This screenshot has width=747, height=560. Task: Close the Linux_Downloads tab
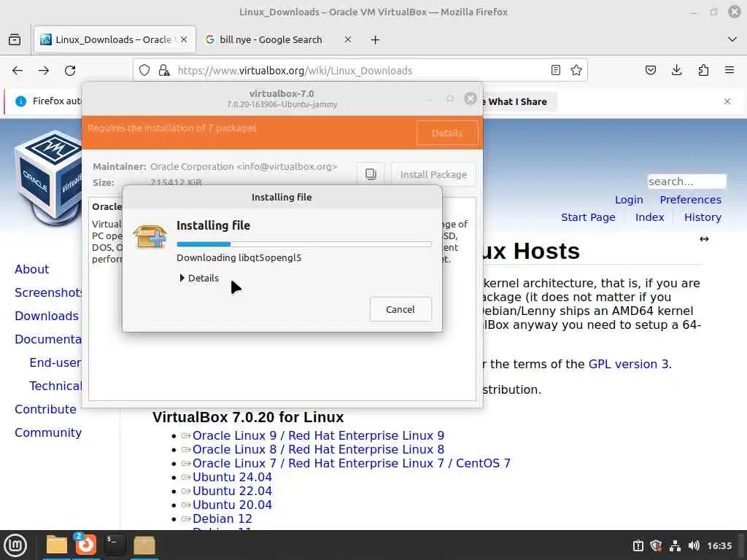point(184,39)
